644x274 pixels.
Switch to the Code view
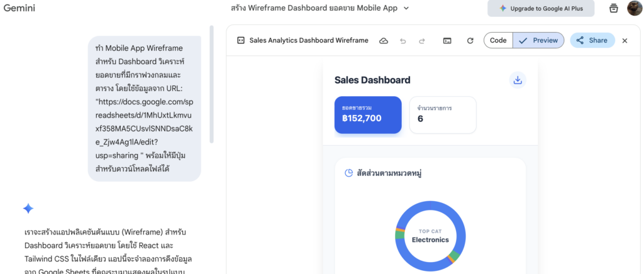click(498, 40)
